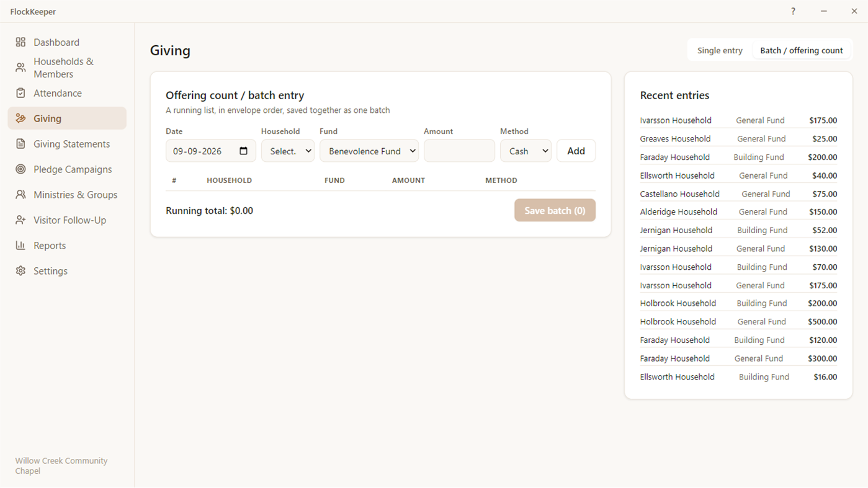Viewport: 868px width, 488px height.
Task: Click the Giving Statements document icon
Action: click(x=20, y=144)
